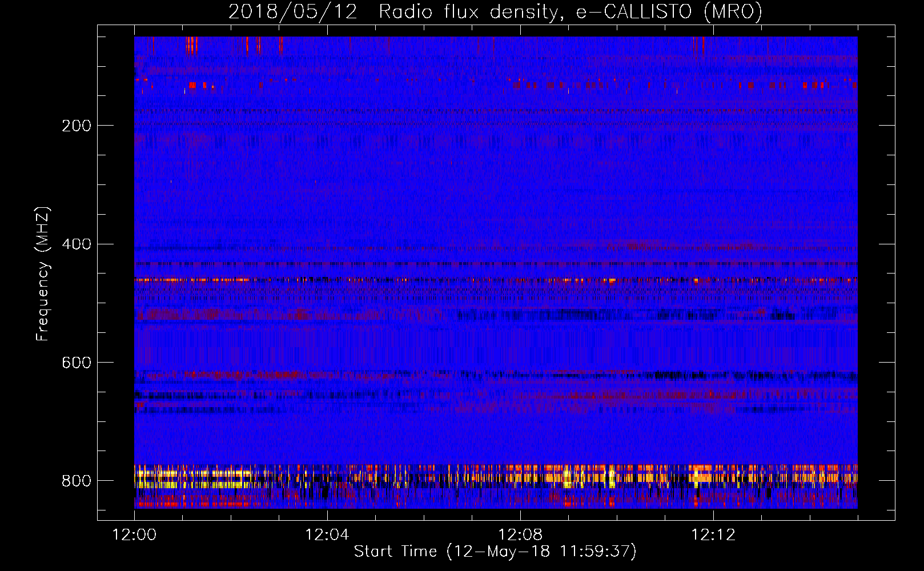
Task: Click the 12:08 time tick label
Action: pyautogui.click(x=520, y=535)
